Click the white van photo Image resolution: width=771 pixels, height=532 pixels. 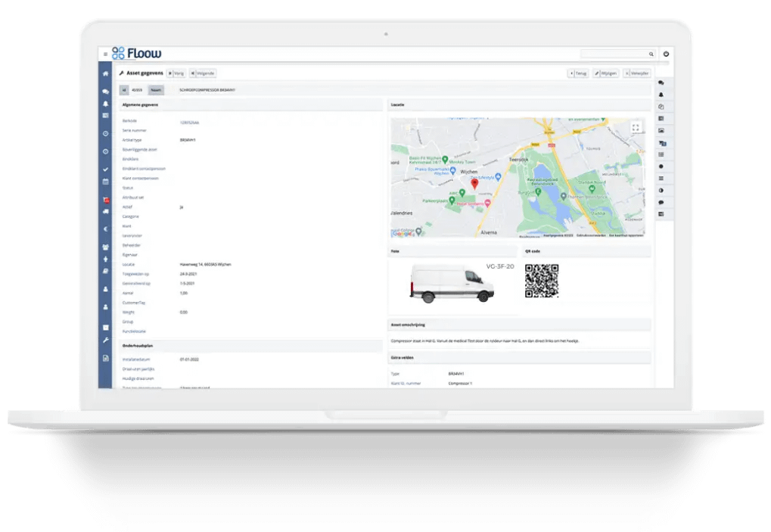point(452,284)
